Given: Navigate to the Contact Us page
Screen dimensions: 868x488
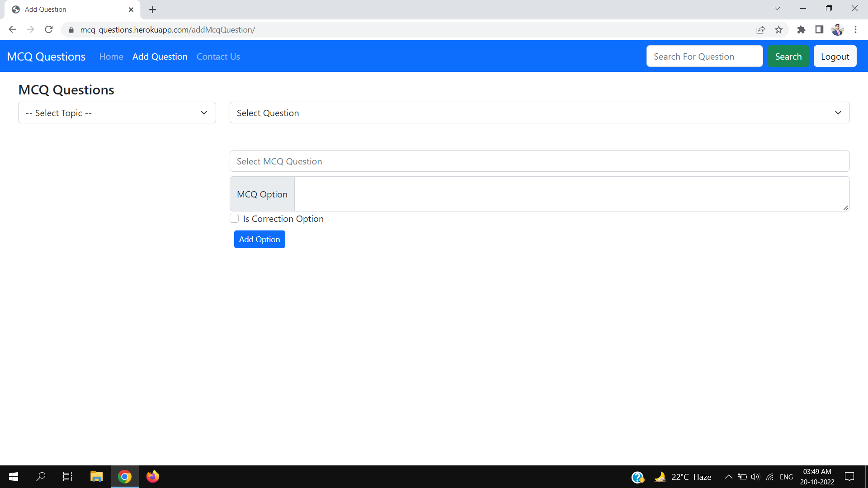Looking at the screenshot, I should click(x=218, y=56).
